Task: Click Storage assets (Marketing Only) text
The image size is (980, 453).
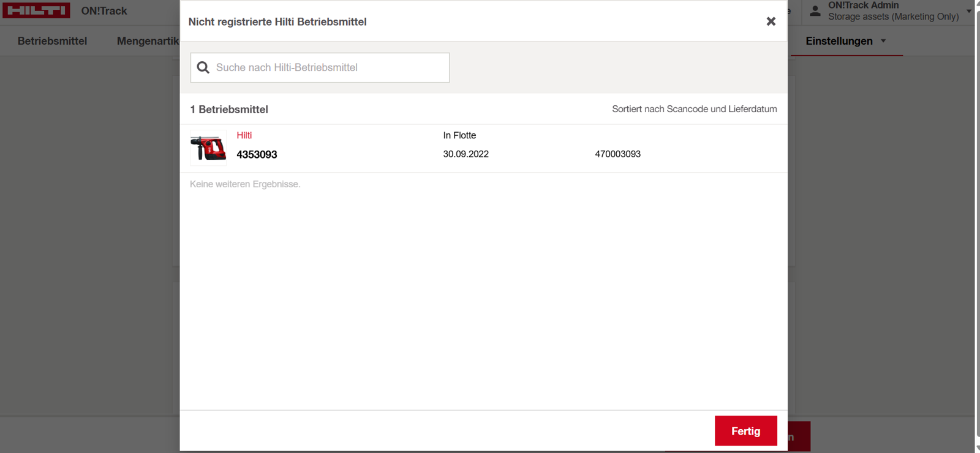Action: [x=893, y=17]
